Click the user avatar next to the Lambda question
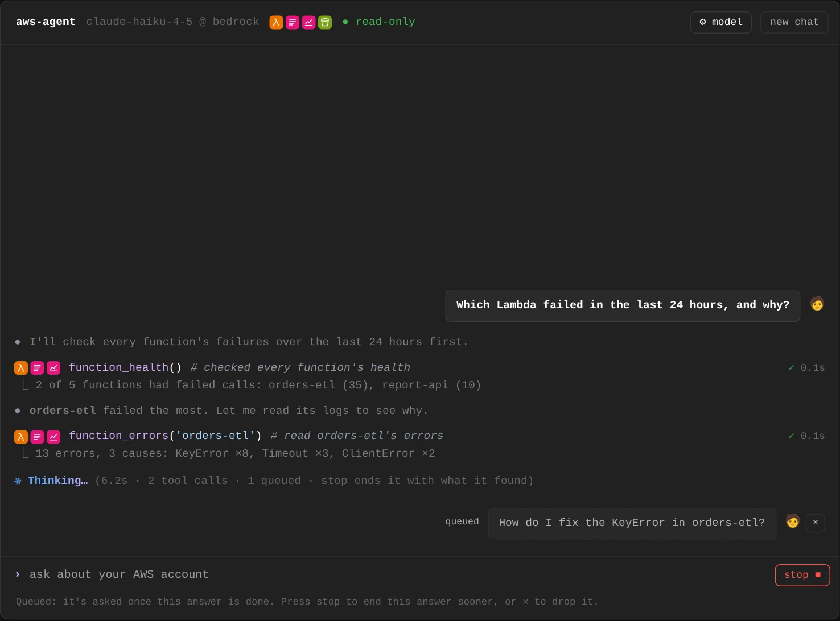 tap(817, 304)
